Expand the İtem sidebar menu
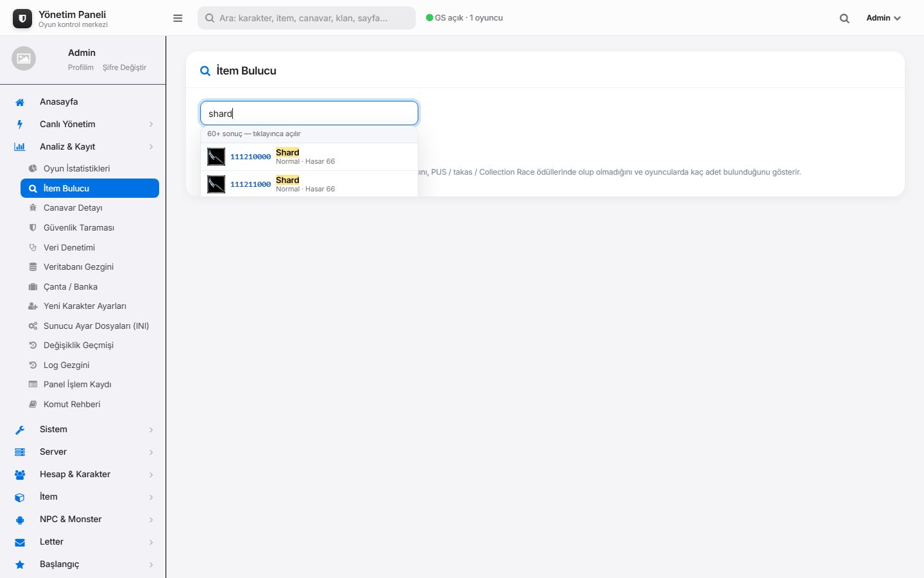Screen dimensions: 924x578 coord(83,496)
